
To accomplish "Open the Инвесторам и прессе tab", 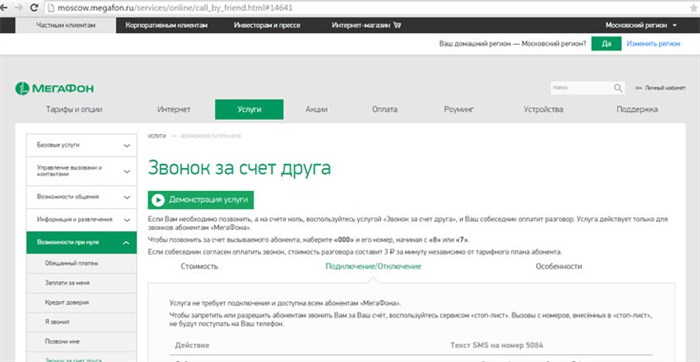I will pyautogui.click(x=267, y=25).
